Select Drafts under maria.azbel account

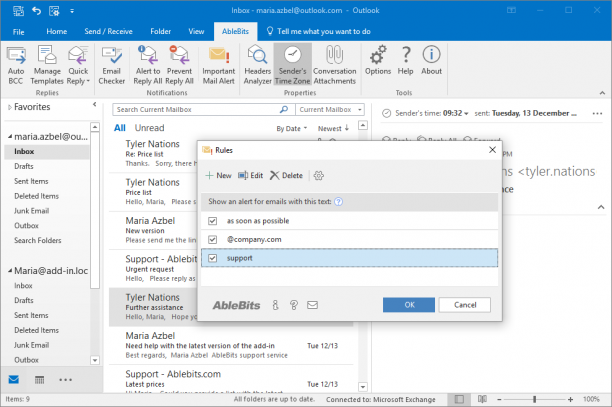(x=24, y=166)
